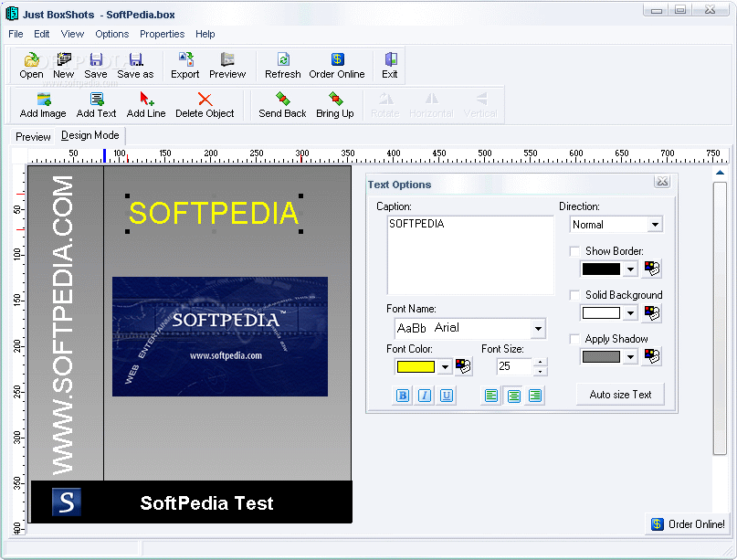
Task: Toggle underline formatting for caption
Action: pyautogui.click(x=447, y=396)
